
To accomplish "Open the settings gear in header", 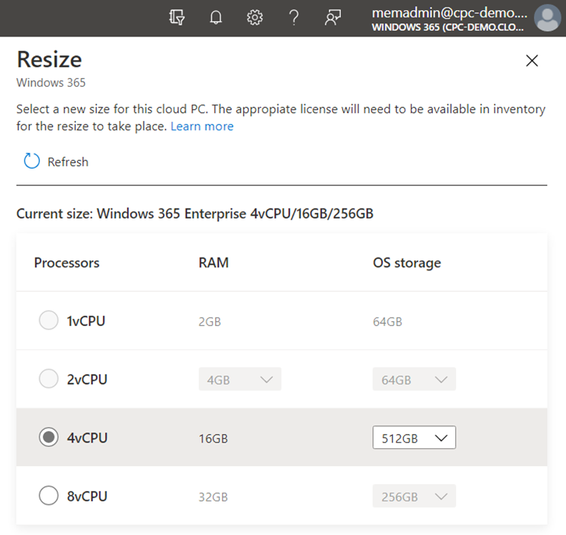I will pos(255,17).
